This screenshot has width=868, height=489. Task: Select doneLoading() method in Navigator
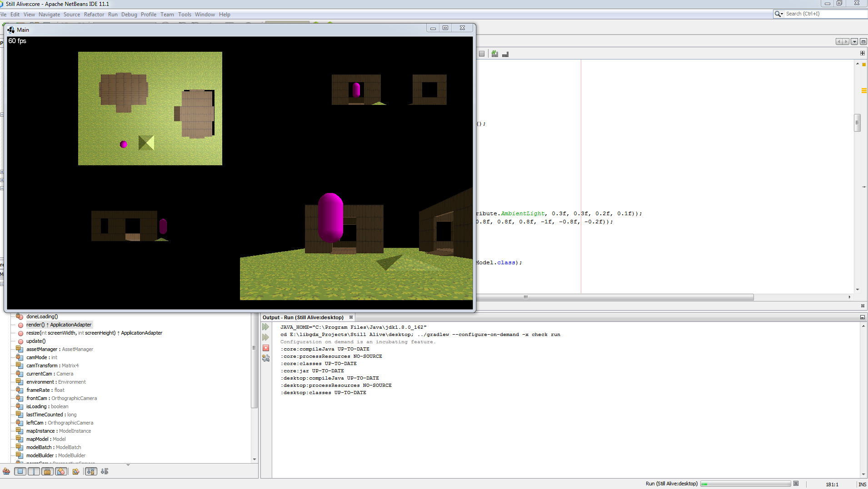coord(42,316)
